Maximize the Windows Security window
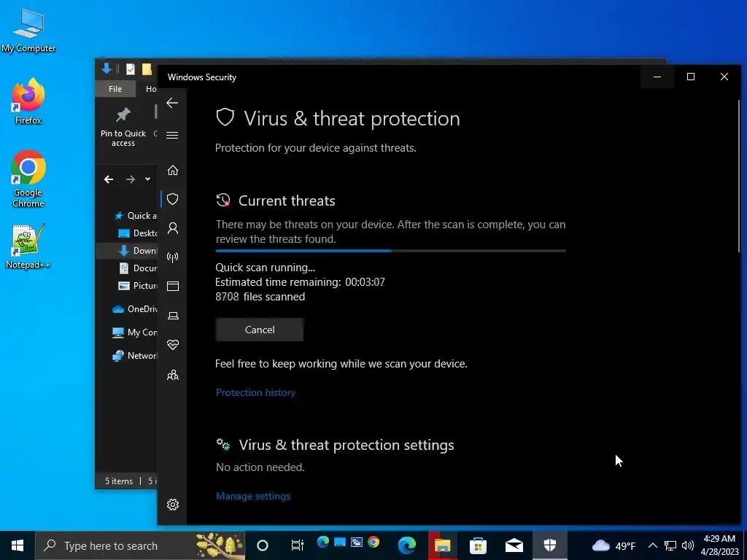This screenshot has height=560, width=747. [x=691, y=77]
